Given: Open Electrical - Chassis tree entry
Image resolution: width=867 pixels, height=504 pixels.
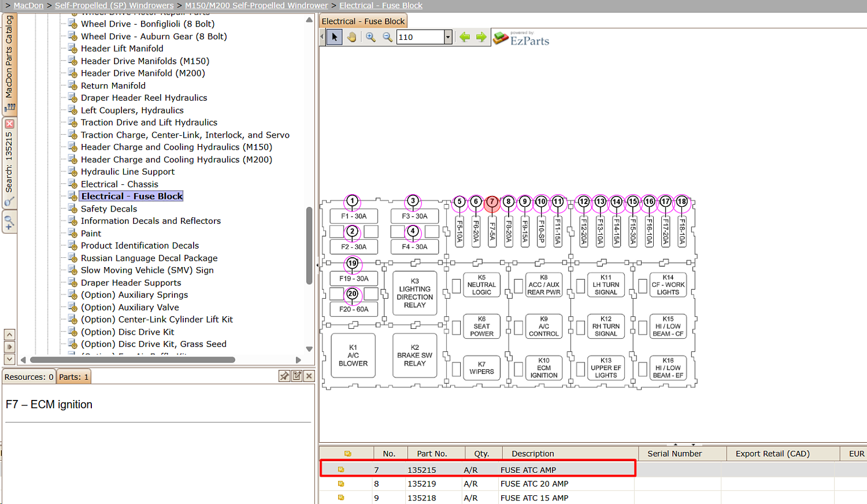Looking at the screenshot, I should click(x=120, y=184).
